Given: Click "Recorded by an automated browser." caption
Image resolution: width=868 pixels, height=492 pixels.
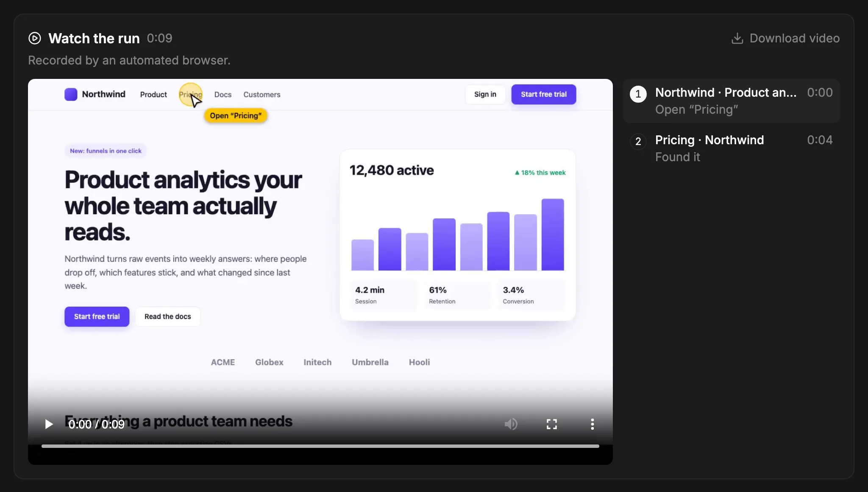Looking at the screenshot, I should (129, 60).
